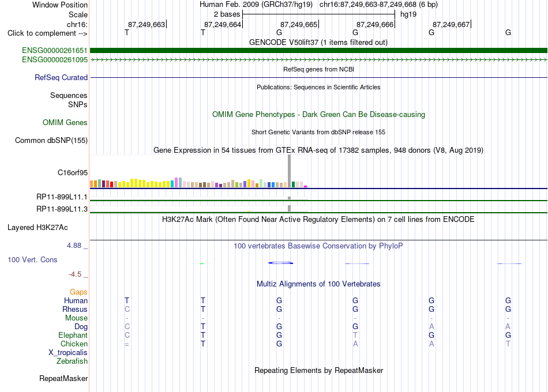Open the H3K27Ac Mark track title

tap(318, 220)
